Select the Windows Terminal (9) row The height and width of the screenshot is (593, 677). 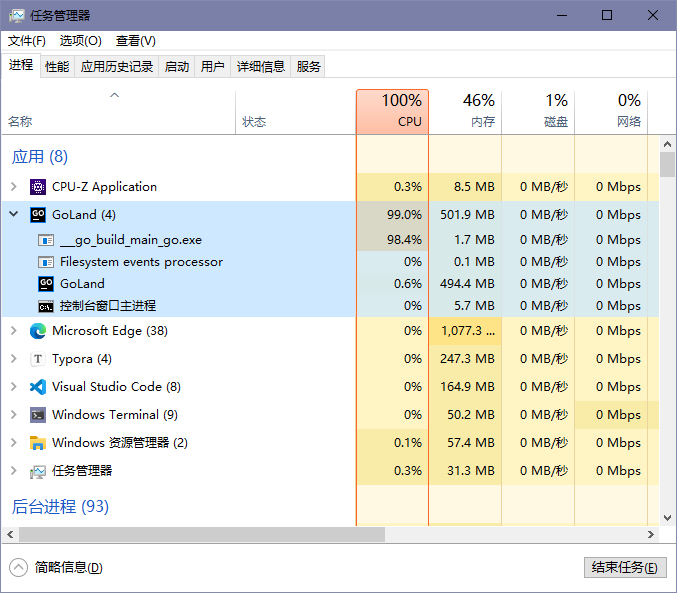tap(330, 415)
